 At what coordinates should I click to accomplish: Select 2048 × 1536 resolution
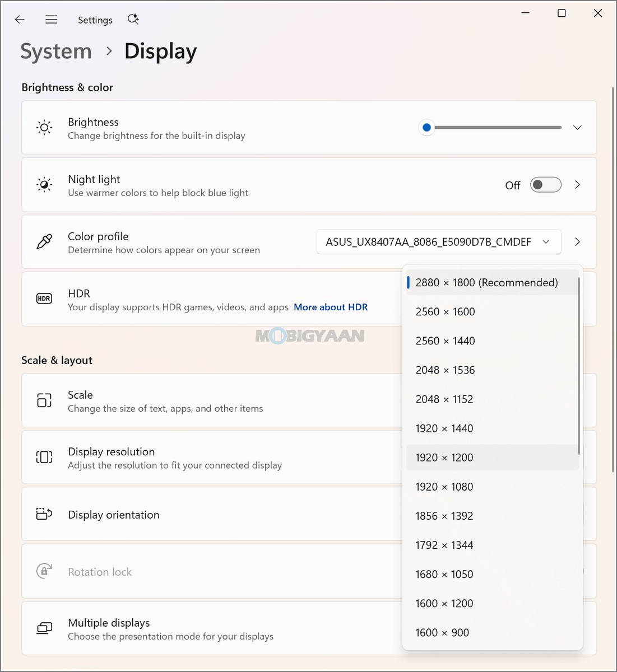pyautogui.click(x=493, y=370)
